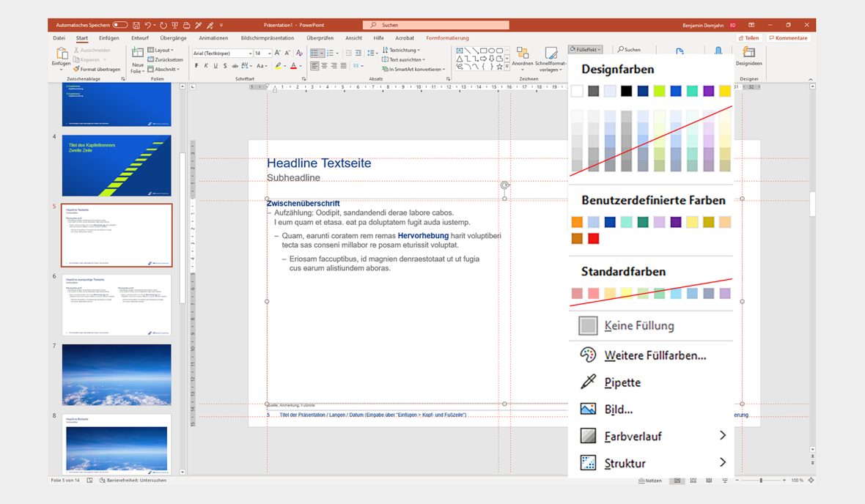Switch to the Einfügen ribbon tab
Viewport: 865px width, 504px height.
(108, 38)
